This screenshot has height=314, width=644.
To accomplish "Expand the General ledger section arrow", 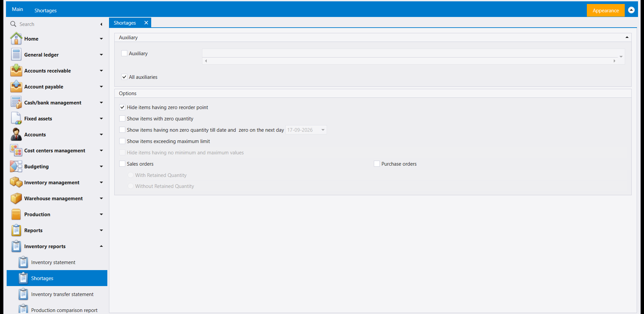I will click(101, 55).
